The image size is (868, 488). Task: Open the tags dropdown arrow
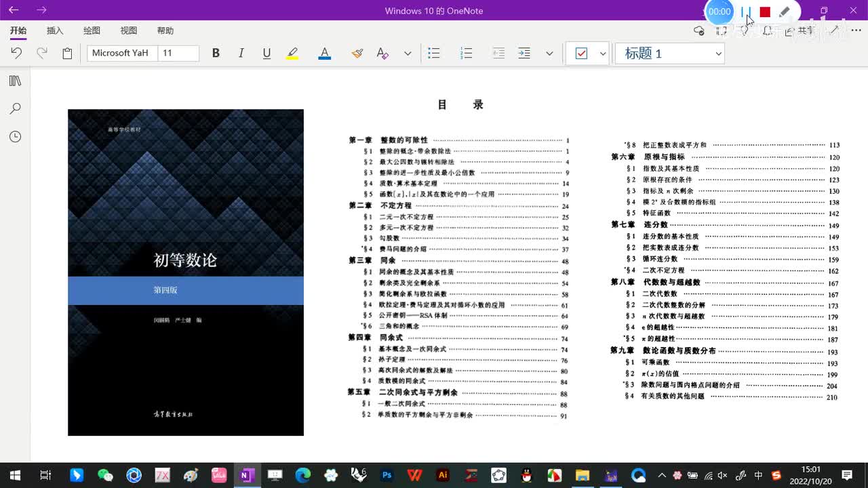tap(603, 54)
